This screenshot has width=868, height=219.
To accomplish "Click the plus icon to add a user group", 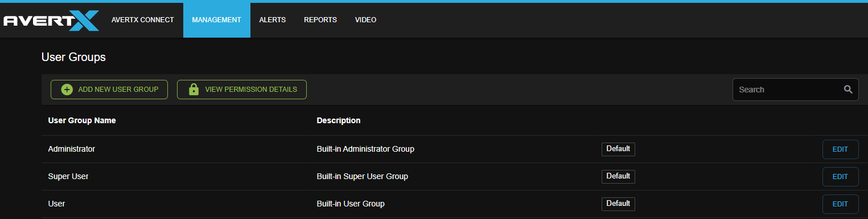I will [x=67, y=90].
